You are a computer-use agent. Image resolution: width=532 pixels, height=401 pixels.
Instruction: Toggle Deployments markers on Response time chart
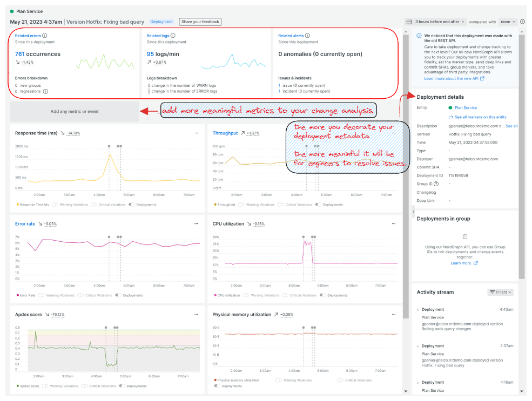pyautogui.click(x=131, y=205)
